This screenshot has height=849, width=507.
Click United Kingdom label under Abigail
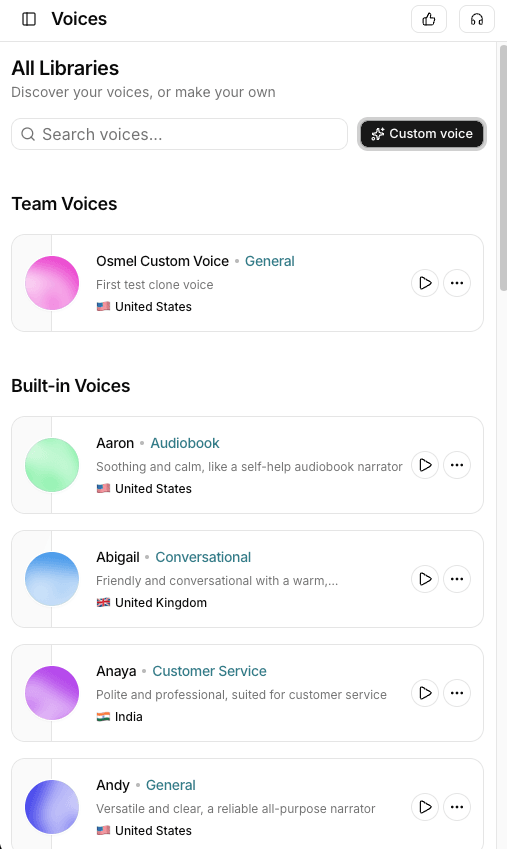(161, 603)
